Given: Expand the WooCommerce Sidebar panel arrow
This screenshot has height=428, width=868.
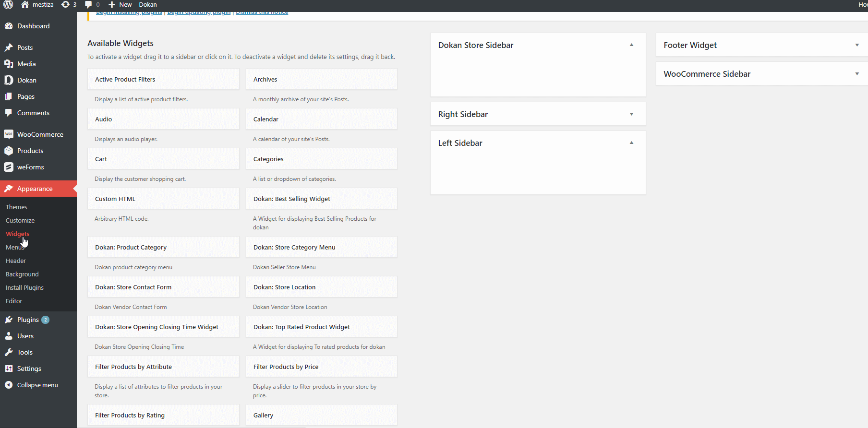Looking at the screenshot, I should coord(857,74).
